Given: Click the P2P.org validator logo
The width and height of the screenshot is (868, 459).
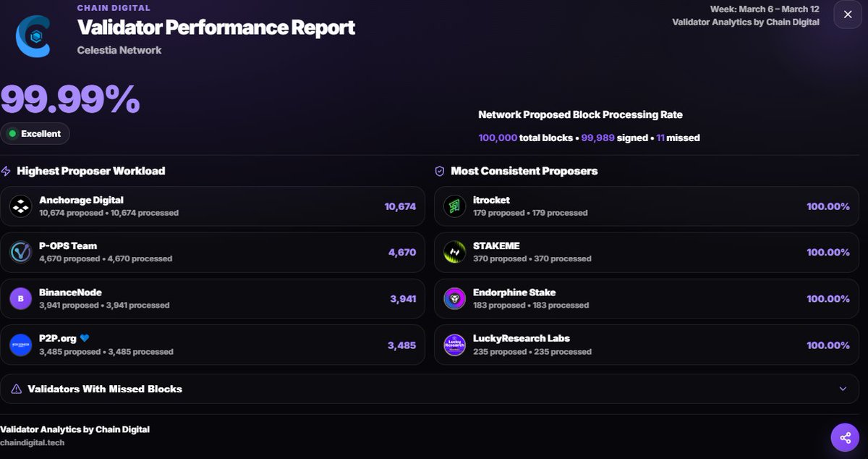Looking at the screenshot, I should click(20, 345).
